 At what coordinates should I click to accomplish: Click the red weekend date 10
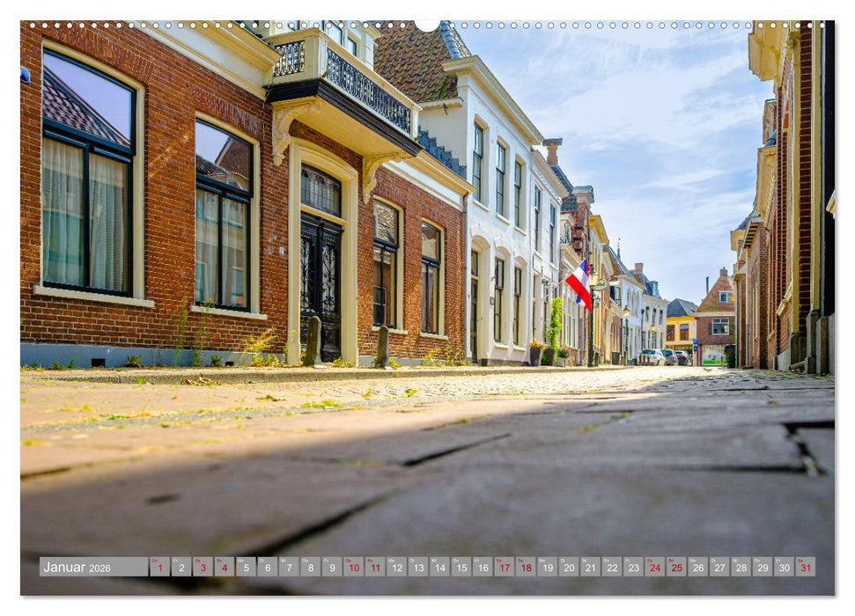(353, 568)
